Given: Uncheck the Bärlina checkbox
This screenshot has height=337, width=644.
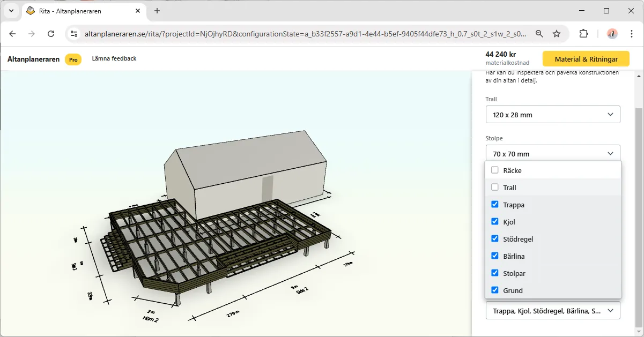Looking at the screenshot, I should tap(495, 256).
